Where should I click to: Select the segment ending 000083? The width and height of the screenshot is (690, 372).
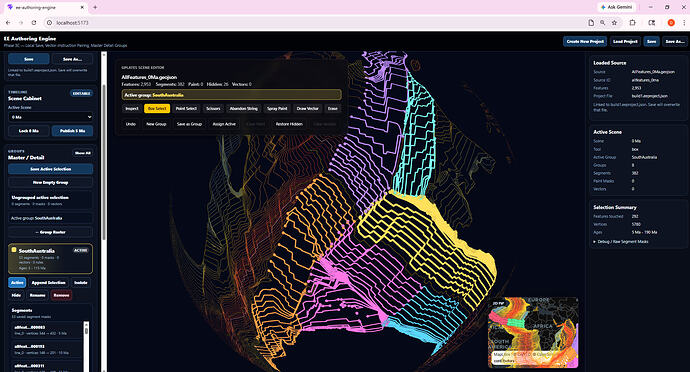click(x=47, y=330)
